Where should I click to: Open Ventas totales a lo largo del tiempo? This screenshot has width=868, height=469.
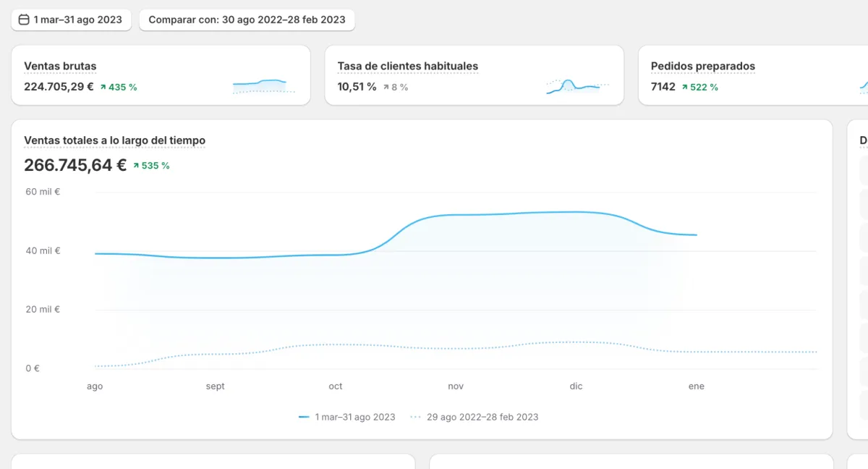tap(115, 140)
